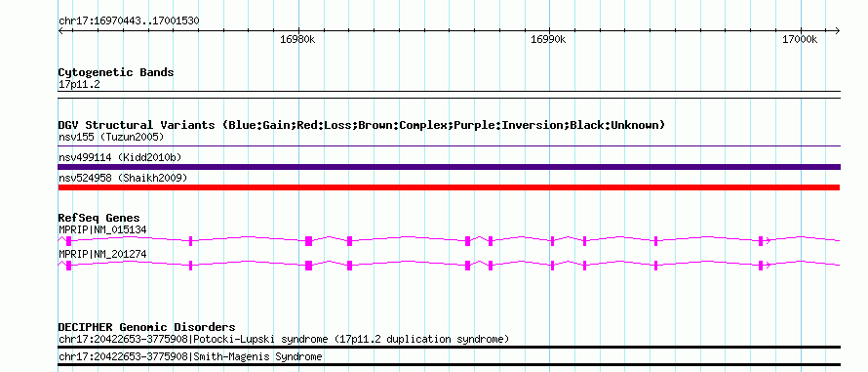Open the Potocki-Lupski syndrome entry label

click(x=284, y=339)
